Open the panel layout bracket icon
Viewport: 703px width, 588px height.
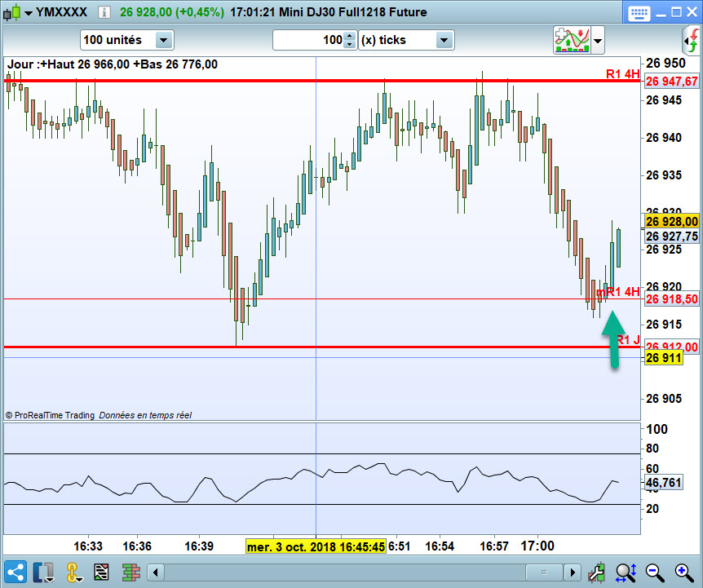[x=43, y=573]
